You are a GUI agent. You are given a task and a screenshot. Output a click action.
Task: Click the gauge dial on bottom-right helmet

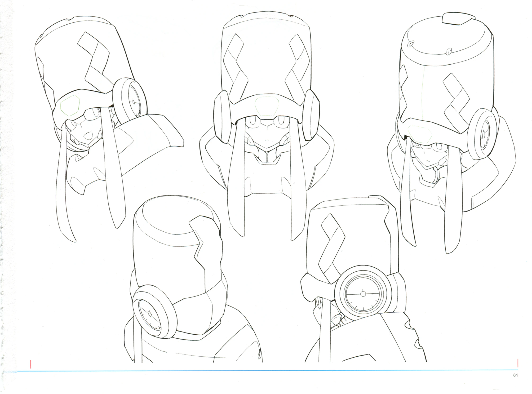point(363,294)
